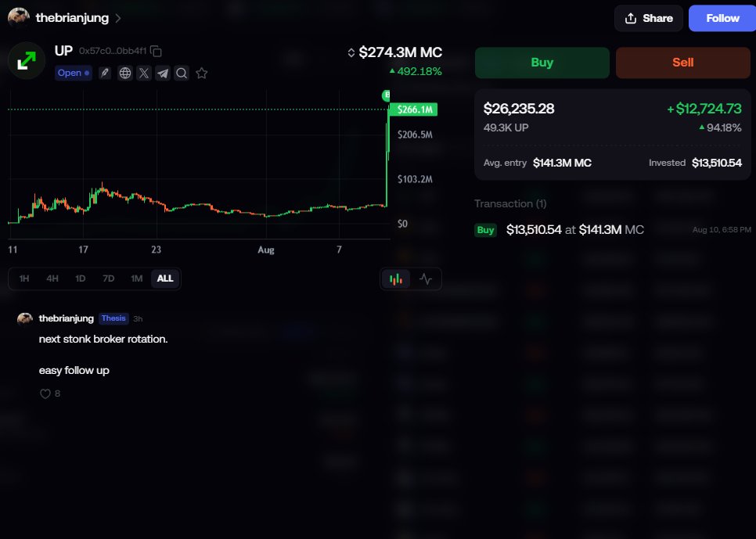756x539 pixels.
Task: Click the $26,235.28 position value
Action: click(519, 109)
